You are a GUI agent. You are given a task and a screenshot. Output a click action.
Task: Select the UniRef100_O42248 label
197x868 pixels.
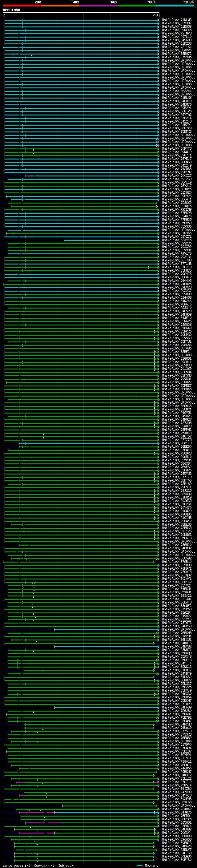point(177,121)
